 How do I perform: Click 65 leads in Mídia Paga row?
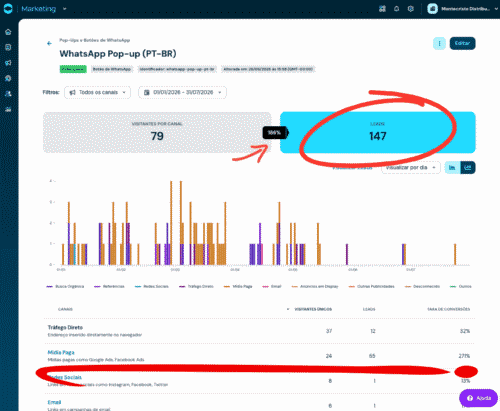click(x=372, y=356)
